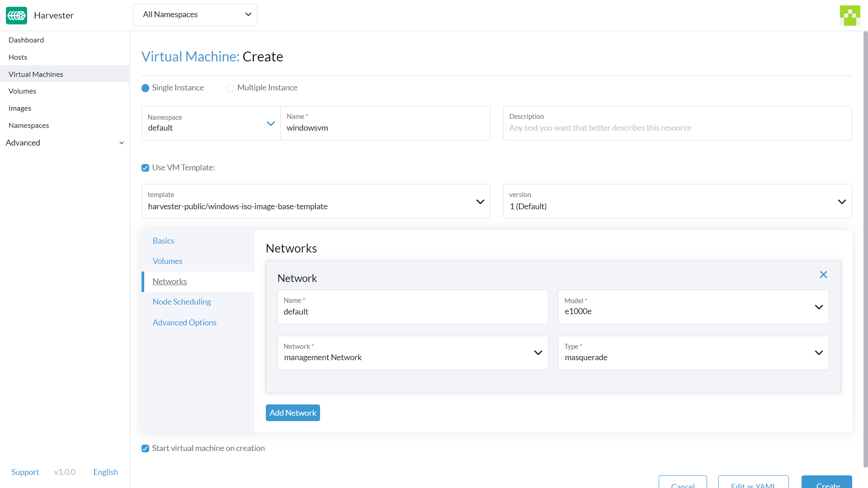Select the Single Instance option

[145, 88]
